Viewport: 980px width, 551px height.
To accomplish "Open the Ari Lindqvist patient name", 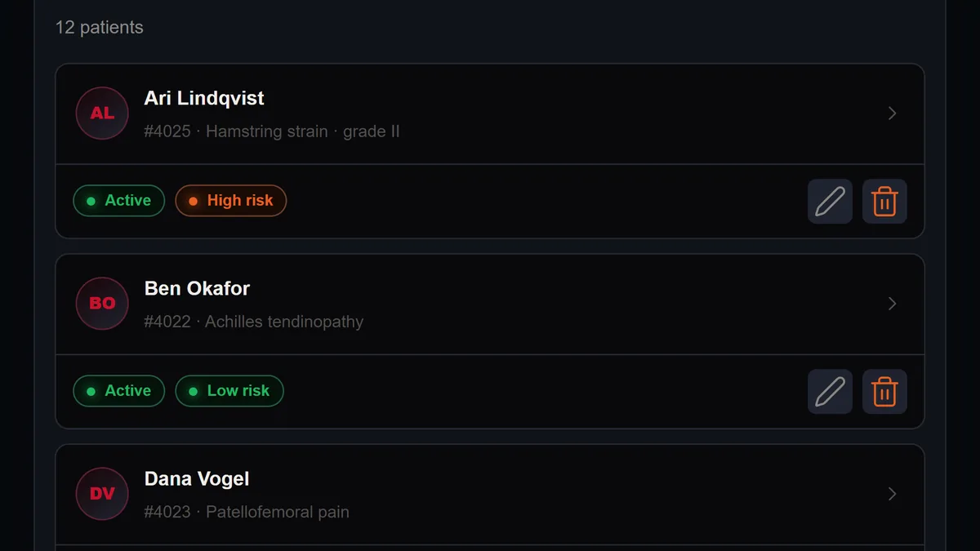I will click(x=204, y=98).
